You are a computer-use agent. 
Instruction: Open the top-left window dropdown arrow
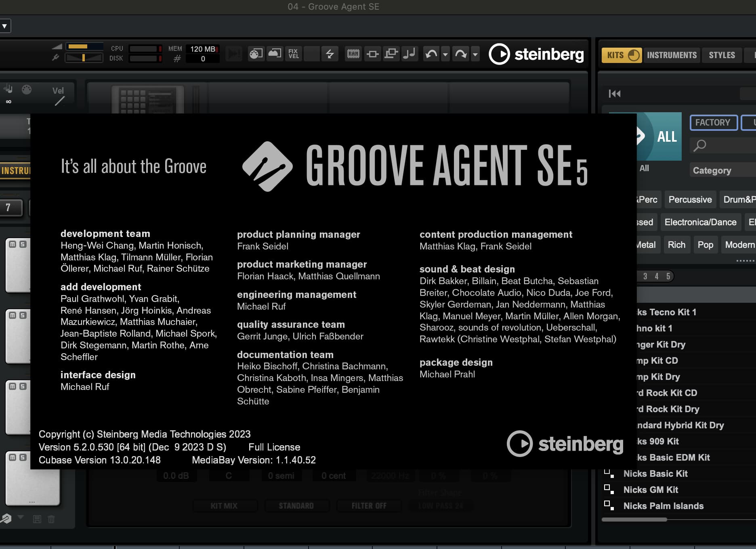(5, 26)
